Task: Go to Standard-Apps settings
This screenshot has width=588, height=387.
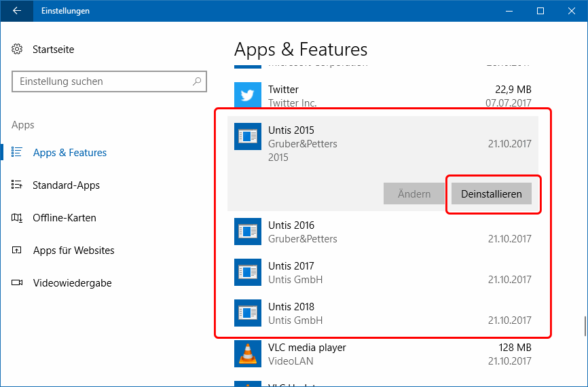Action: (x=66, y=185)
